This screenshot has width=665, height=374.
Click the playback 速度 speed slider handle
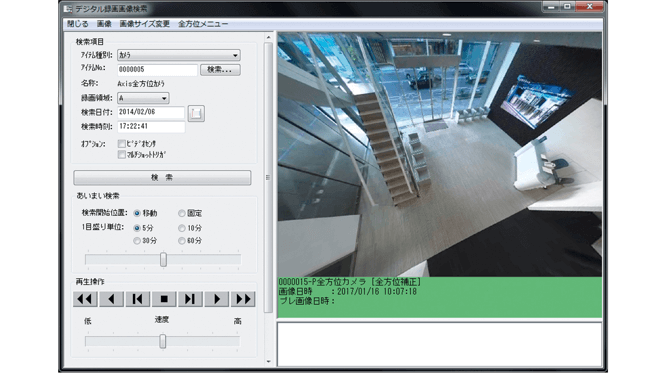click(162, 341)
